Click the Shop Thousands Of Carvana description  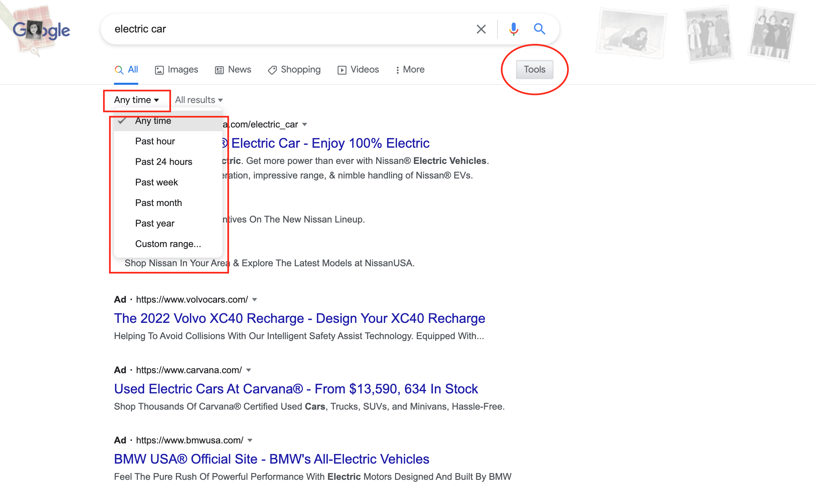coord(309,407)
